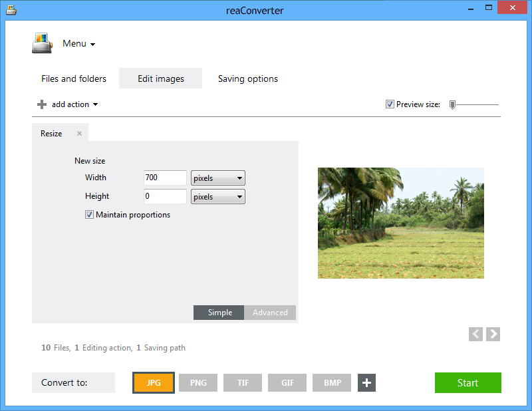Choose PNG as output format
This screenshot has height=411, width=532.
click(198, 383)
